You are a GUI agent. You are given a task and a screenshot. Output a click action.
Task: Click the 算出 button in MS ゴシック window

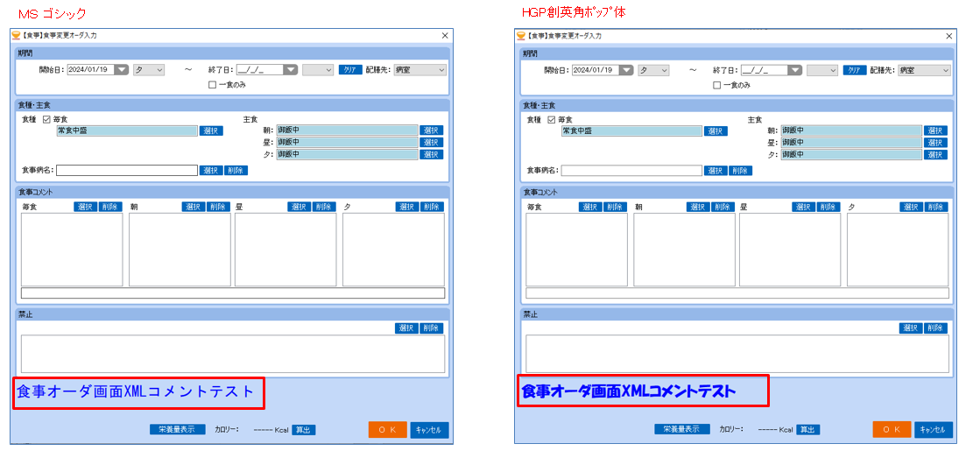click(x=304, y=430)
